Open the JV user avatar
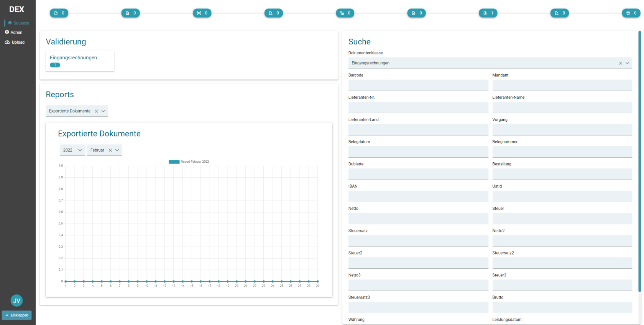Image resolution: width=644 pixels, height=325 pixels. pos(16,301)
